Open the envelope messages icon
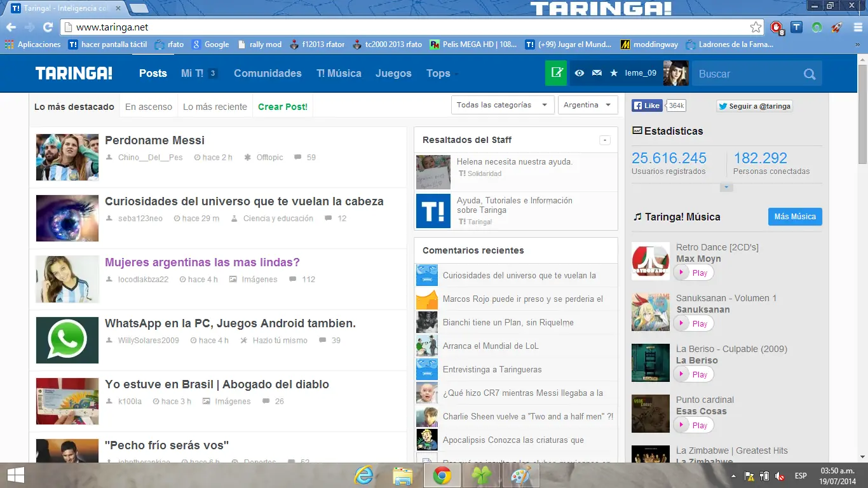This screenshot has height=488, width=868. click(x=597, y=73)
